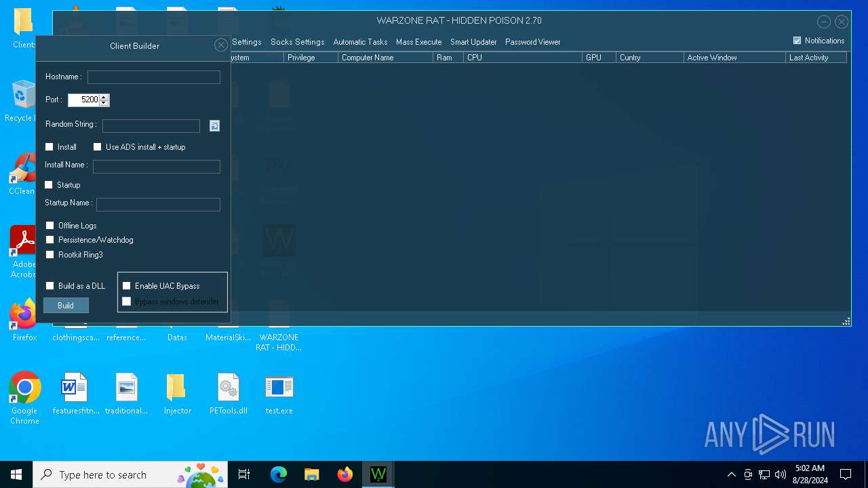Select the Clients folder desktop icon
Screen dimensions: 868x488
23,28
